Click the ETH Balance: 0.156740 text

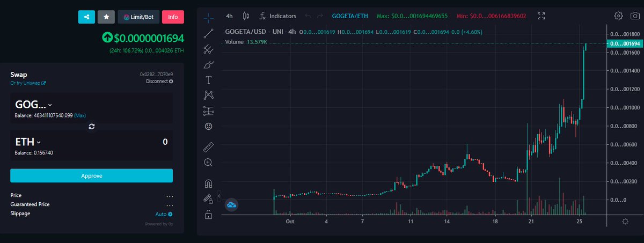[x=34, y=153]
